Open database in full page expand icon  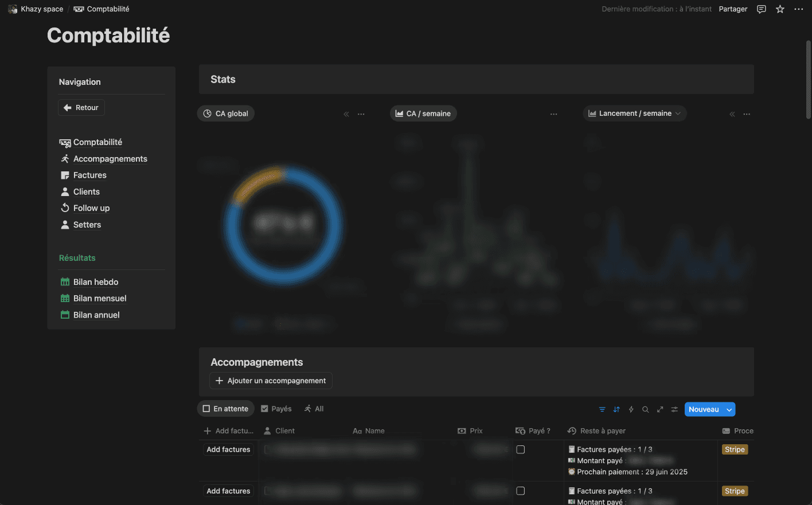660,409
